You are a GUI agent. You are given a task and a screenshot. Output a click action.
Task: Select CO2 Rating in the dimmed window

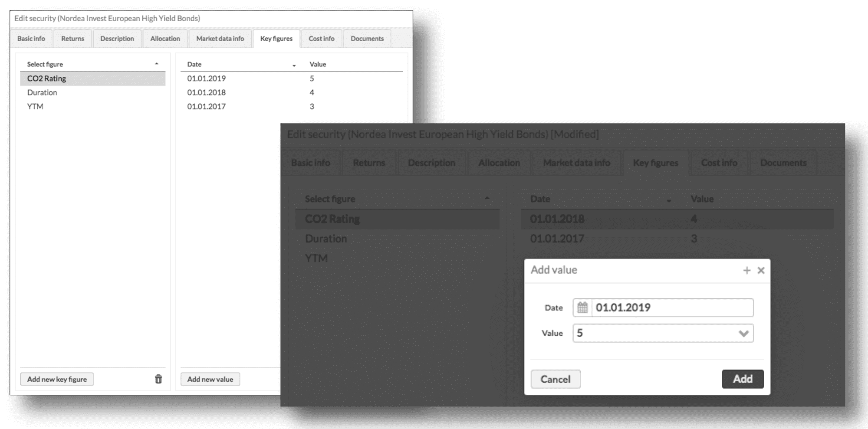click(397, 219)
